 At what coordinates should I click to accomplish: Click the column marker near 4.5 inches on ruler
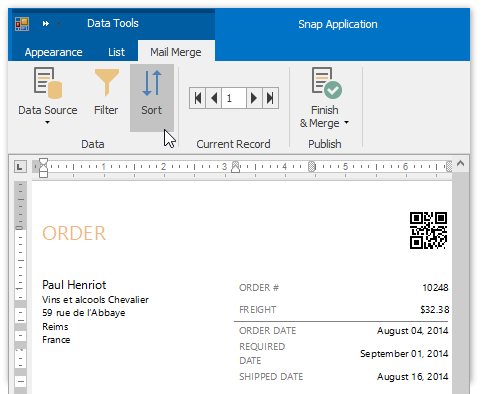tap(312, 166)
